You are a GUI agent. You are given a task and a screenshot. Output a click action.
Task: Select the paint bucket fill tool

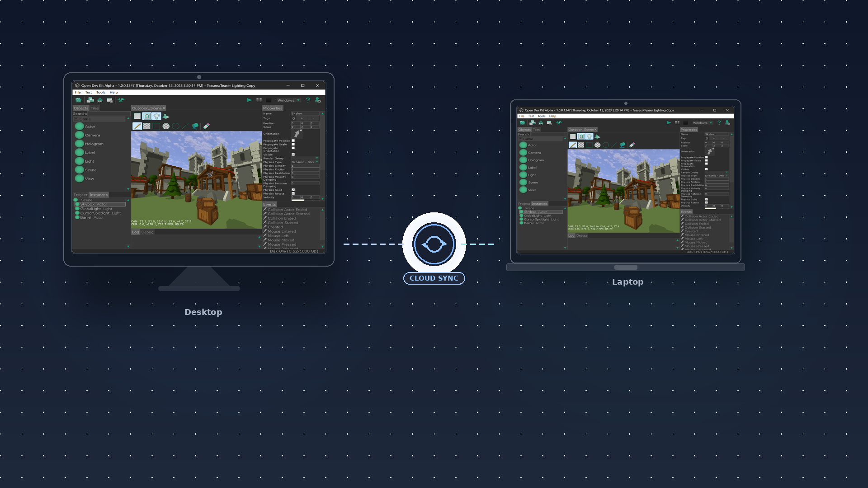click(194, 127)
